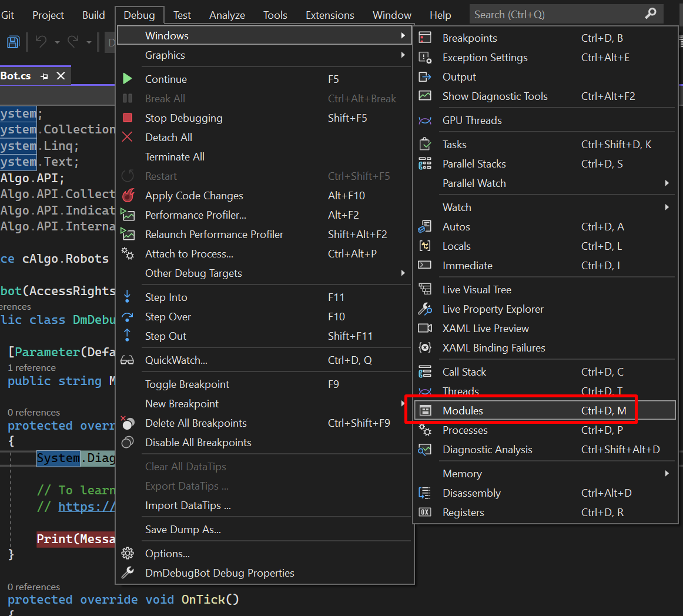The width and height of the screenshot is (683, 616).
Task: Expand the Memory submenu
Action: (544, 474)
